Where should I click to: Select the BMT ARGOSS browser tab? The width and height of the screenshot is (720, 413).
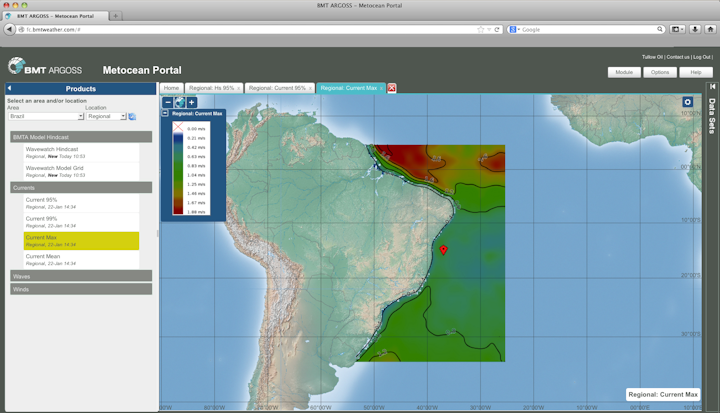click(x=56, y=16)
